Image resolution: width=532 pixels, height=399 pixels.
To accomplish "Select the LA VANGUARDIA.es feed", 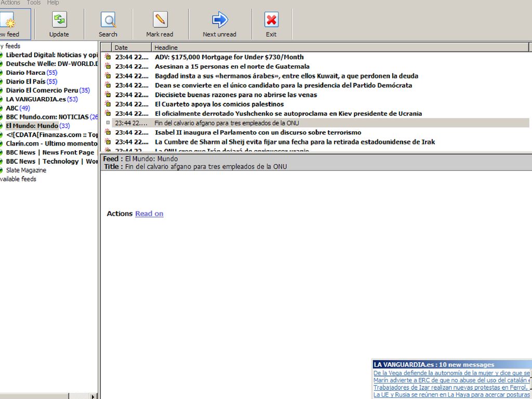I will tap(42, 99).
